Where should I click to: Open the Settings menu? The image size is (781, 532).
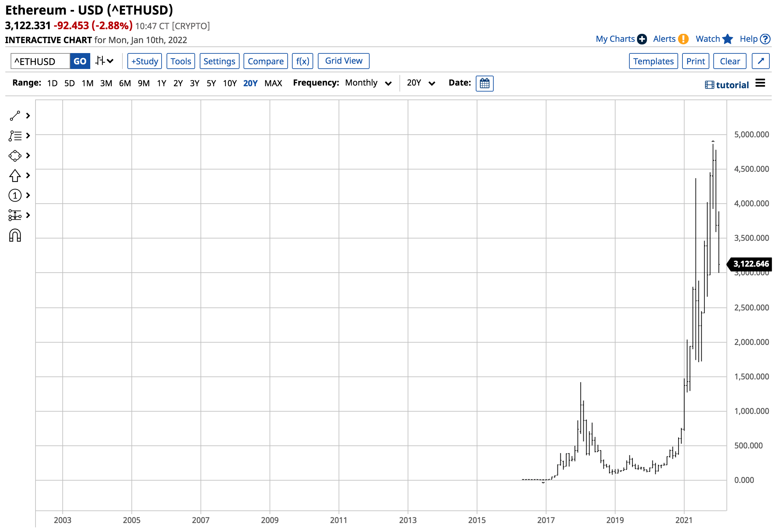[219, 61]
